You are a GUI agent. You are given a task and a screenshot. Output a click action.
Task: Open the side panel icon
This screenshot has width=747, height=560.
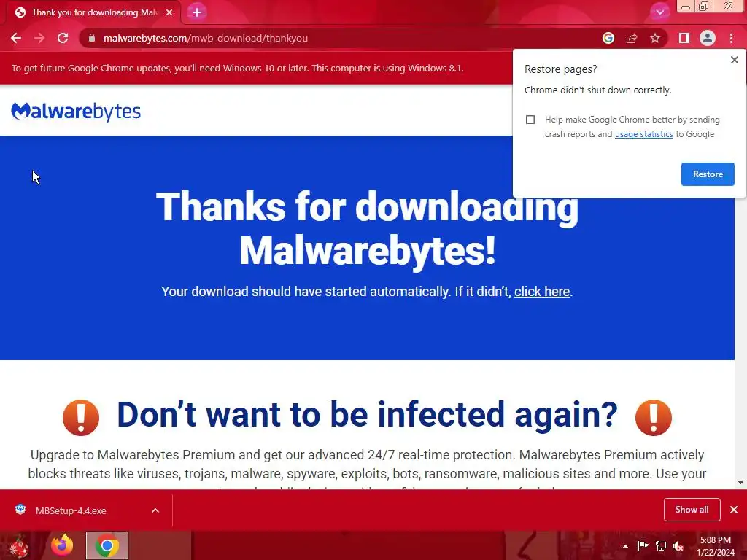pos(684,38)
